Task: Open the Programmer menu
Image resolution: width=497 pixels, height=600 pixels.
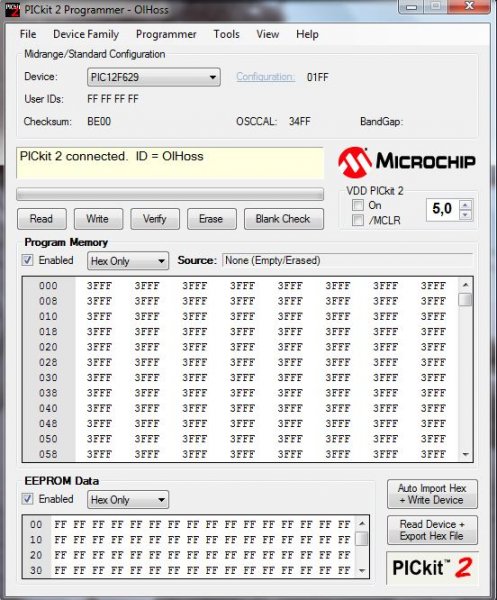Action: point(166,34)
